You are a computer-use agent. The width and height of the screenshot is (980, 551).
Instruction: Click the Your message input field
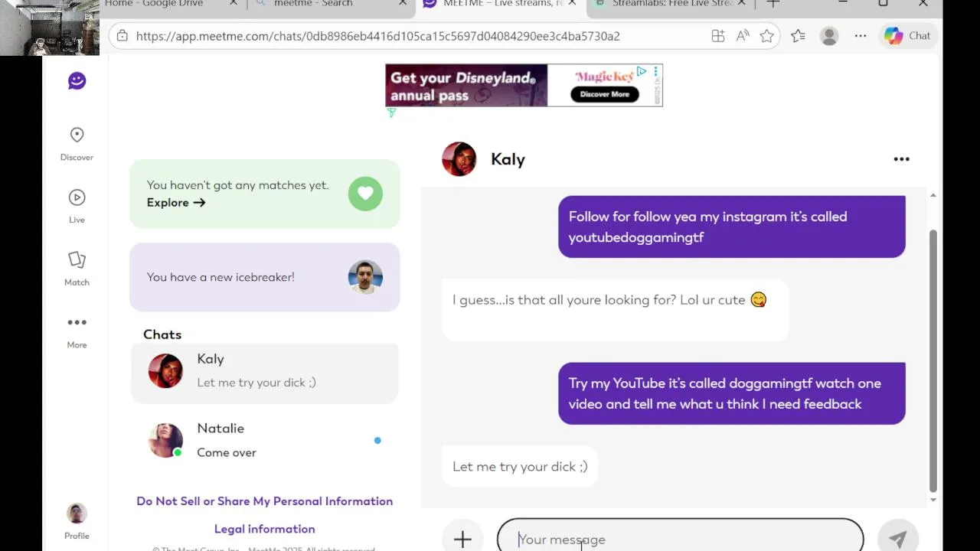[x=680, y=539]
